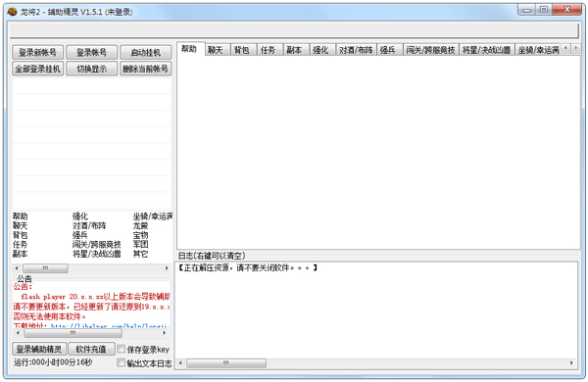Open the 软件充值 recharge button
This screenshot has height=382, width=588.
coord(91,349)
